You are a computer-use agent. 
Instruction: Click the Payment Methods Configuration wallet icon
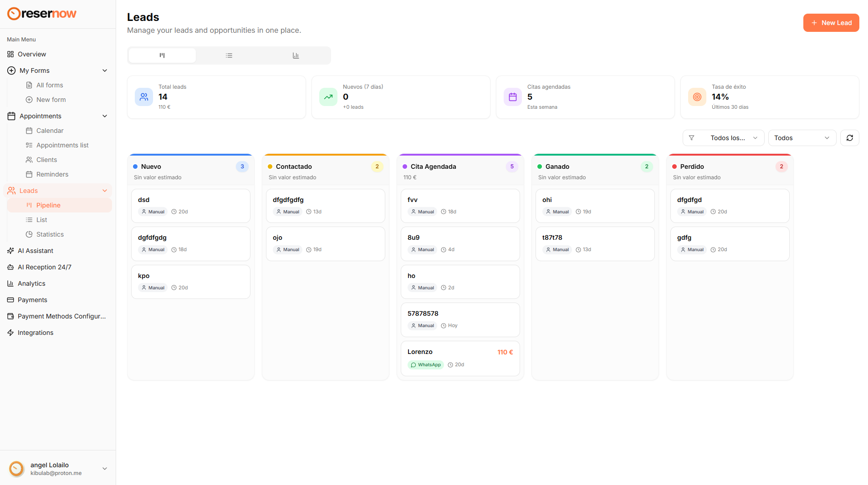pos(10,316)
